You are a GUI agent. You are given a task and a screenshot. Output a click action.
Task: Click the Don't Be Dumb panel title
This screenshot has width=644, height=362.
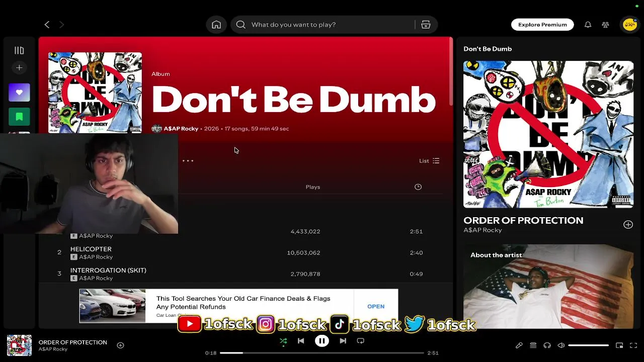tap(488, 49)
